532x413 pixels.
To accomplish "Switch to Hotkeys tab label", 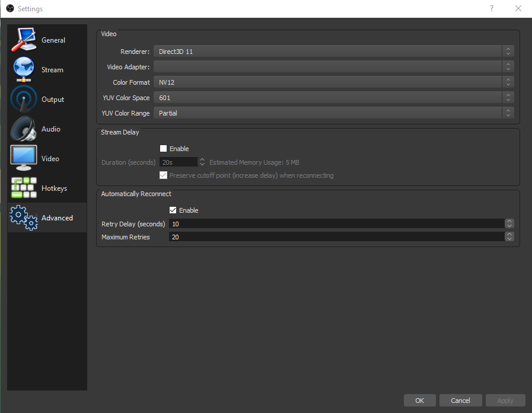I will [55, 188].
